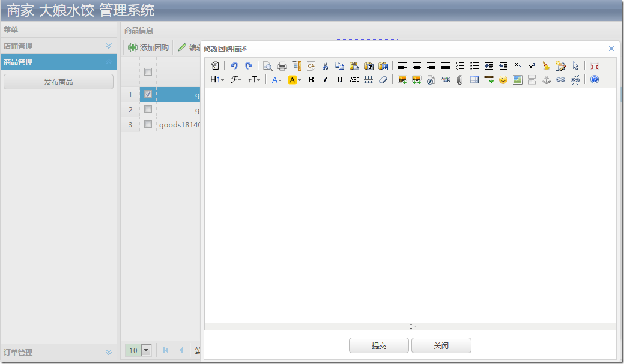This screenshot has height=364, width=624.
Task: Insert a page break
Action: point(532,79)
